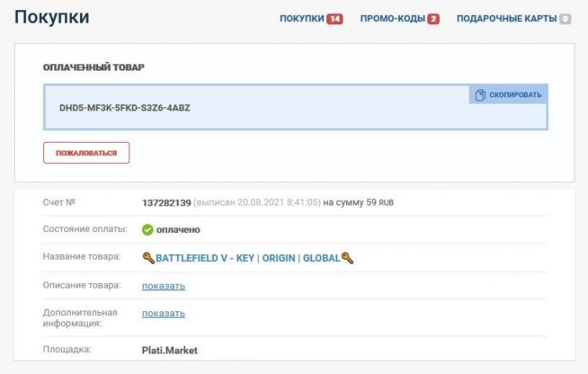Click the red 14 badge on ПОКУПКИ

tap(335, 19)
